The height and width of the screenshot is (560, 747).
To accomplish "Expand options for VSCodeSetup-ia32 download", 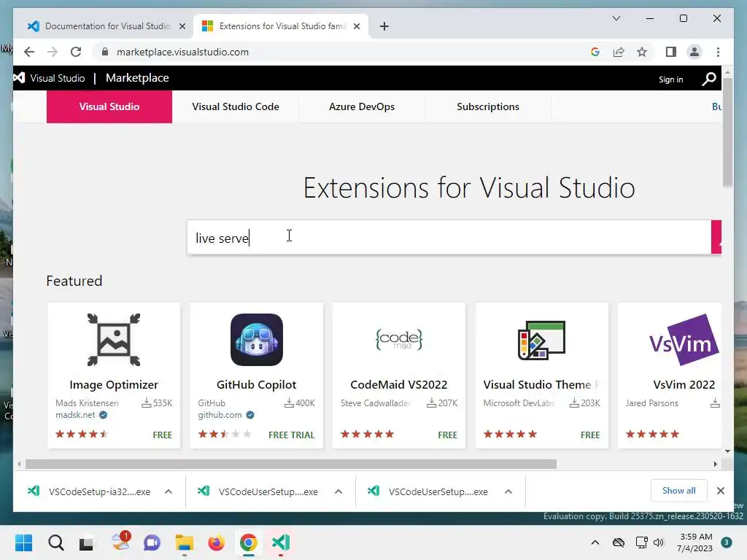I will [x=169, y=491].
